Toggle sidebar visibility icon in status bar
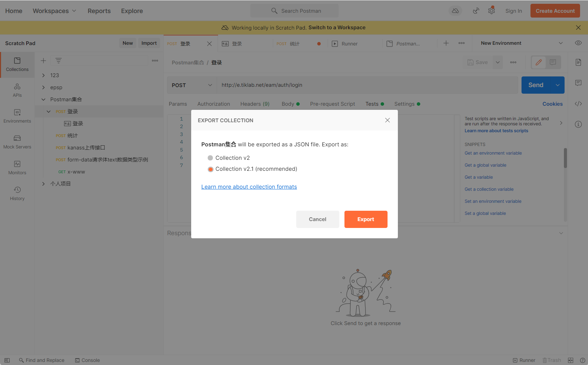Screen dimensions: 588x365 pos(7,360)
